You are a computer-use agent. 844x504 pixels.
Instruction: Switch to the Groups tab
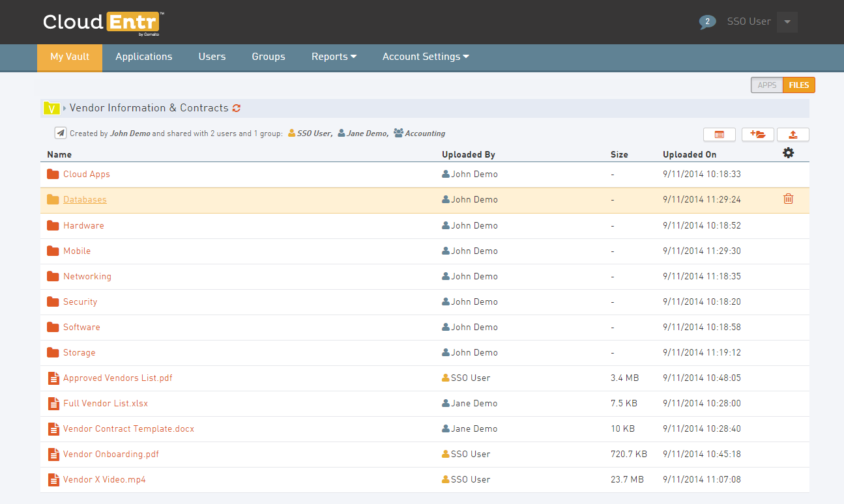point(269,57)
